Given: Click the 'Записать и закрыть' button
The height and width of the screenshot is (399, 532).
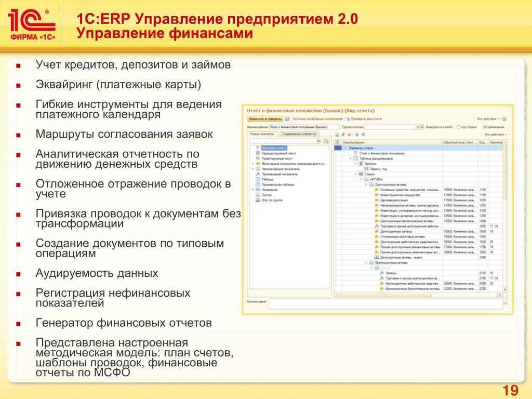Looking at the screenshot, I should [264, 119].
